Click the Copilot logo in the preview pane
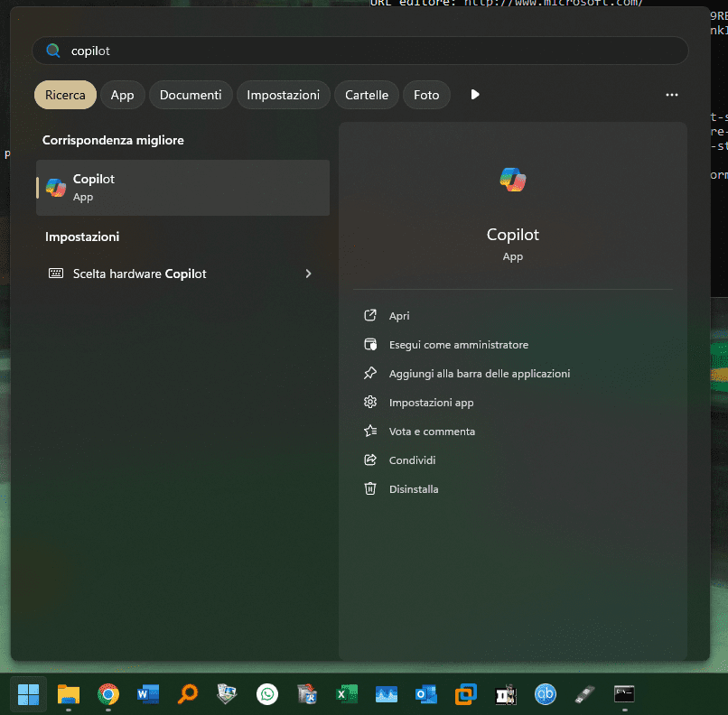728x715 pixels. tap(512, 179)
